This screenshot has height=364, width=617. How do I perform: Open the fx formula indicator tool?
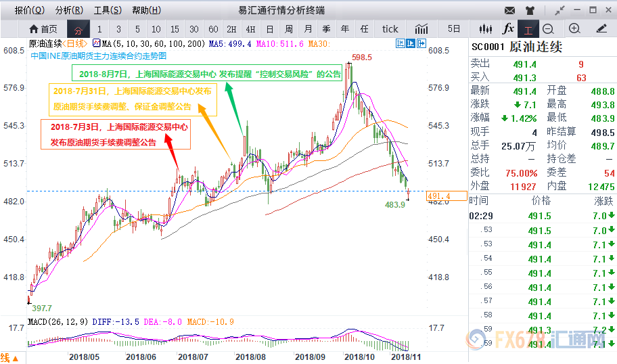click(507, 29)
